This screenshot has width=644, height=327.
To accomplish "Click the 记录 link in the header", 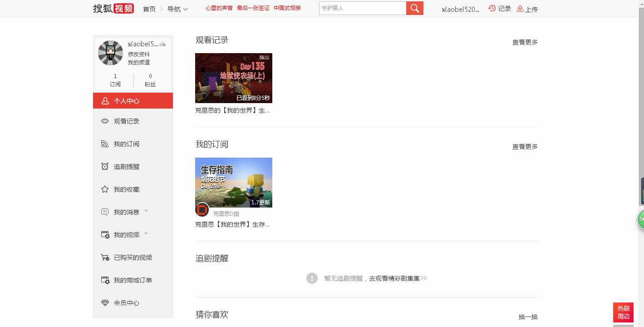I will coord(505,9).
